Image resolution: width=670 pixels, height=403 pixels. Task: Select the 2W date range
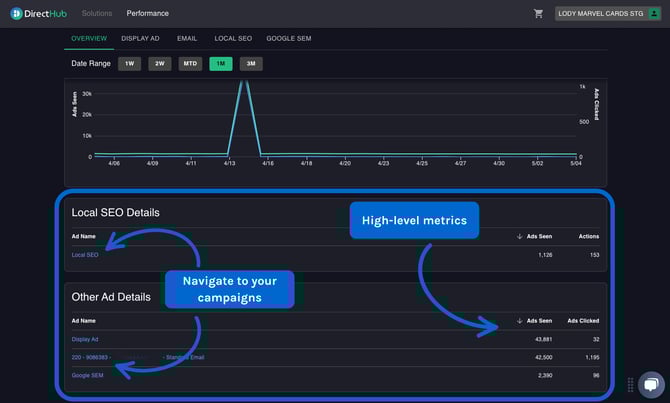coord(160,64)
